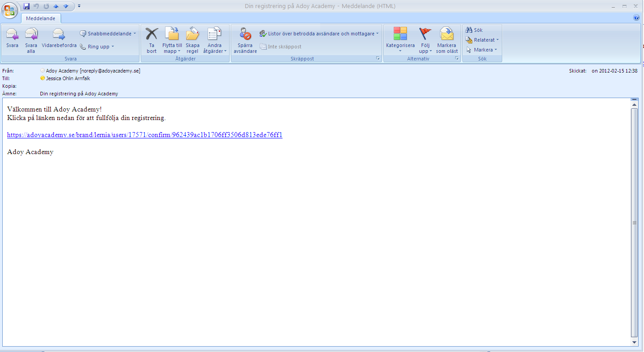Click the subject text Din registrering på Adoy Academy
644x352 pixels.
79,94
